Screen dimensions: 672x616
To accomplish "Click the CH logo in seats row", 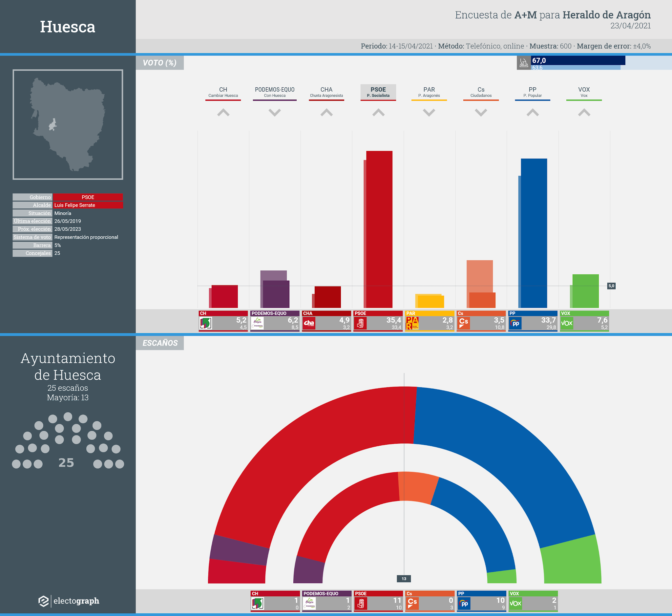I will [x=257, y=603].
